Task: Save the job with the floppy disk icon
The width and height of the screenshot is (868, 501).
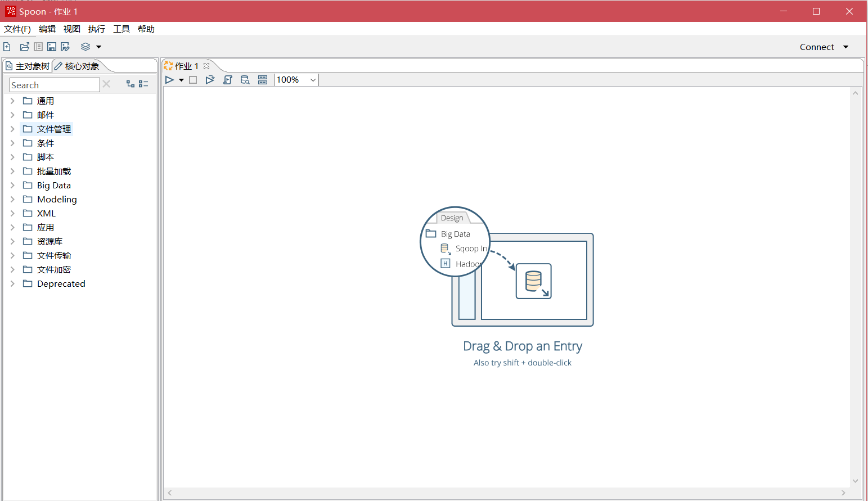Action: coord(52,47)
